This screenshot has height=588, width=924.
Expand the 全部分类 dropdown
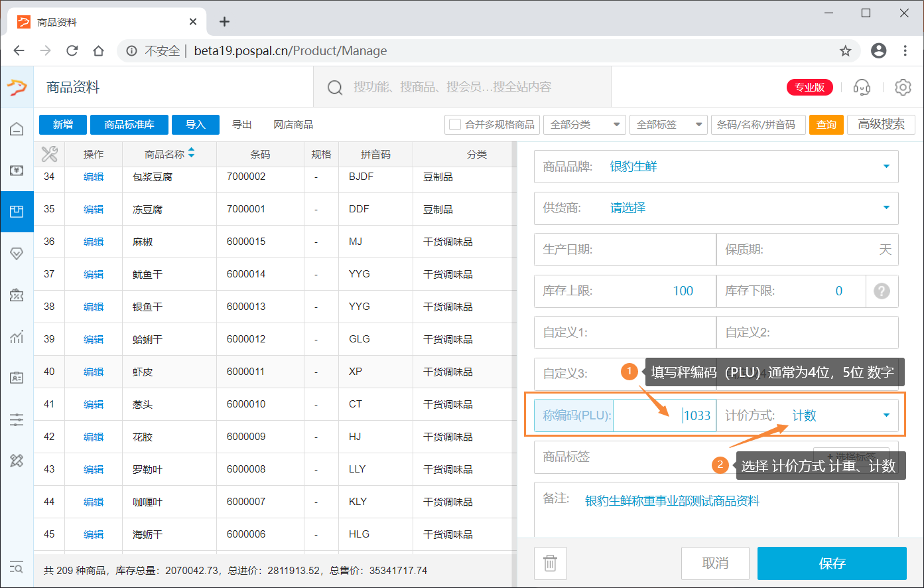tap(584, 125)
